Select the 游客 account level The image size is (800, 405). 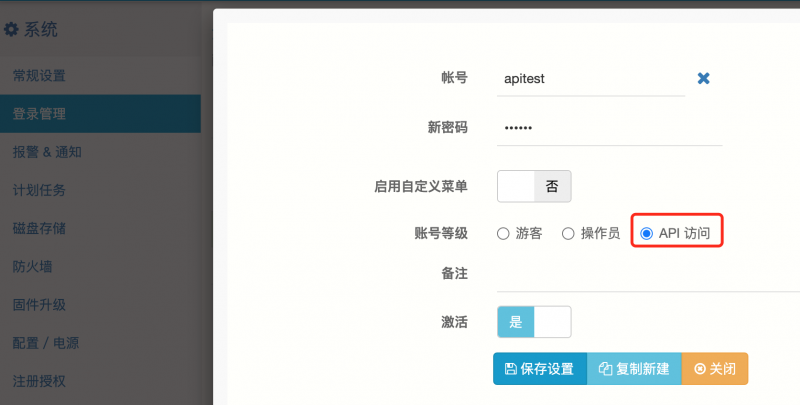pos(503,234)
